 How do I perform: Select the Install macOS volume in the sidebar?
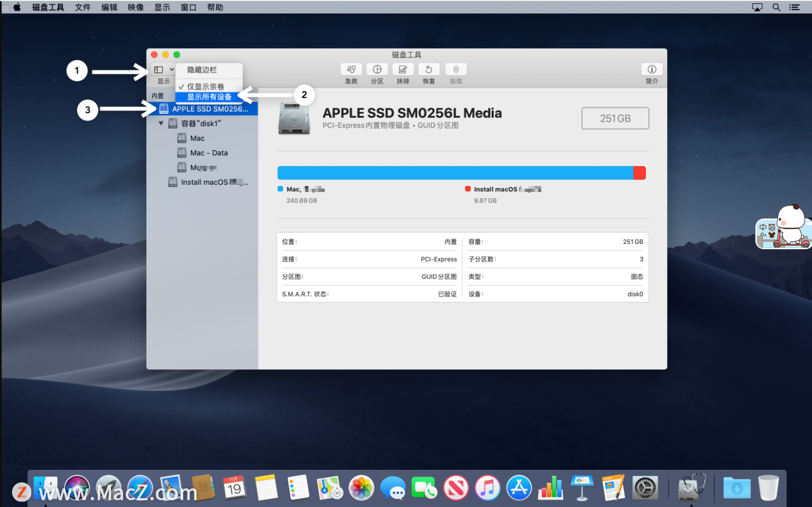(202, 182)
